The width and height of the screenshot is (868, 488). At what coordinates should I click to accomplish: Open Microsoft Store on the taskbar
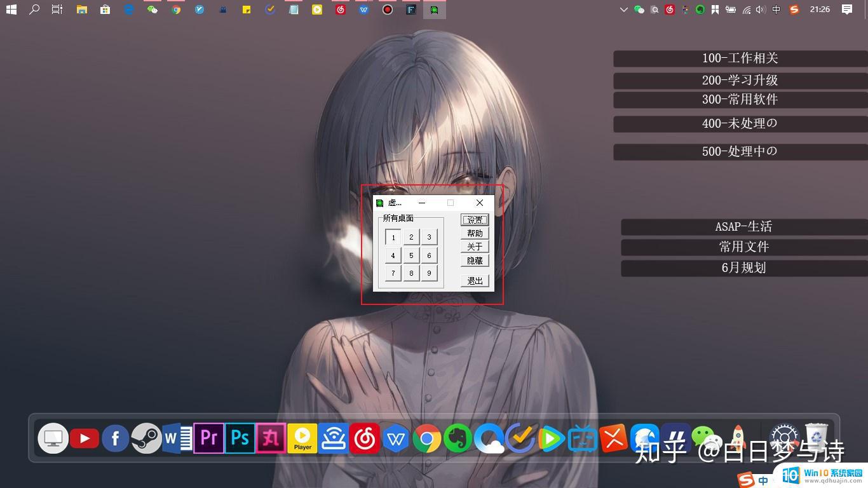coord(105,10)
